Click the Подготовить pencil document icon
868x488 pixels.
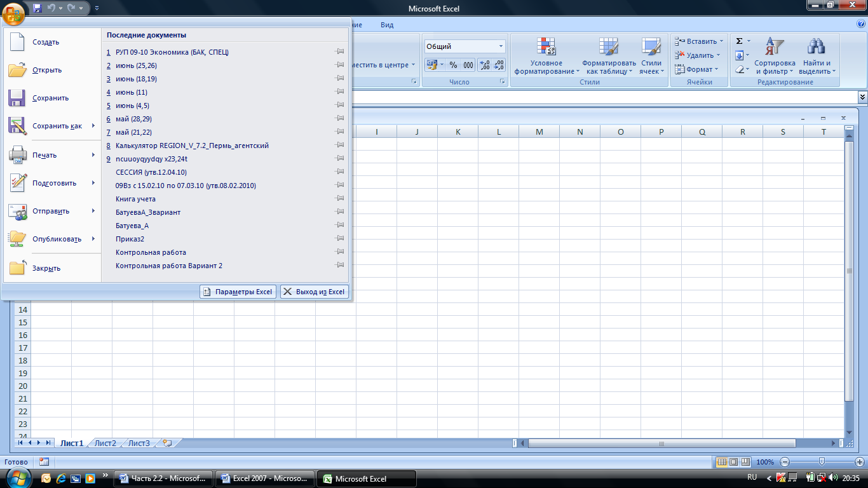coord(18,183)
